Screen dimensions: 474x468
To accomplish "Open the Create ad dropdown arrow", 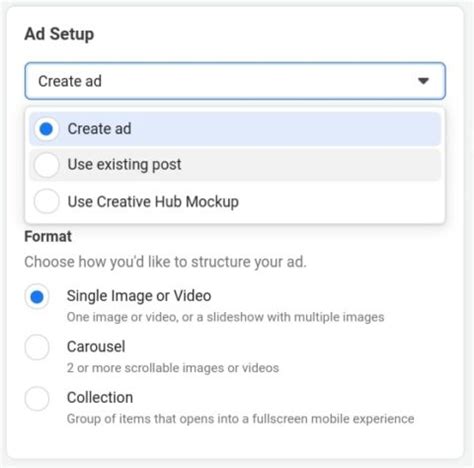I will 423,81.
